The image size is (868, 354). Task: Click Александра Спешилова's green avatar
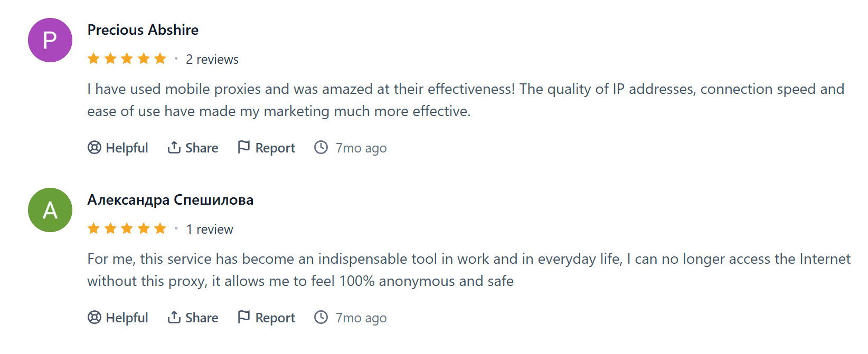pos(50,210)
